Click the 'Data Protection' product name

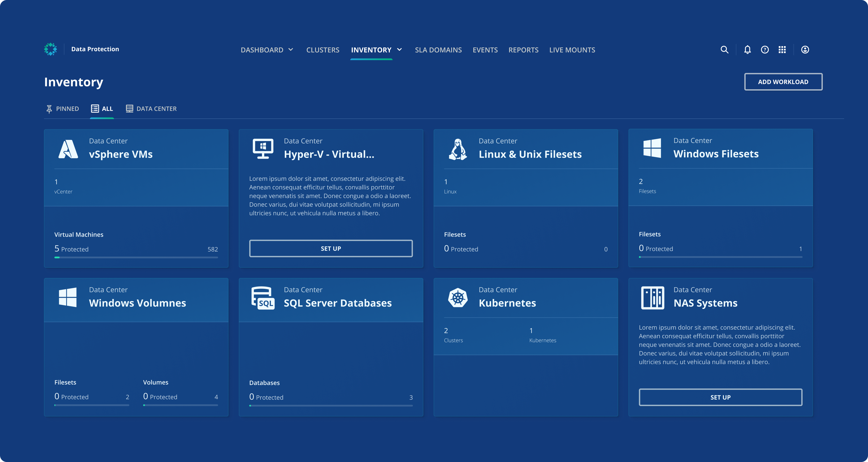pyautogui.click(x=95, y=49)
